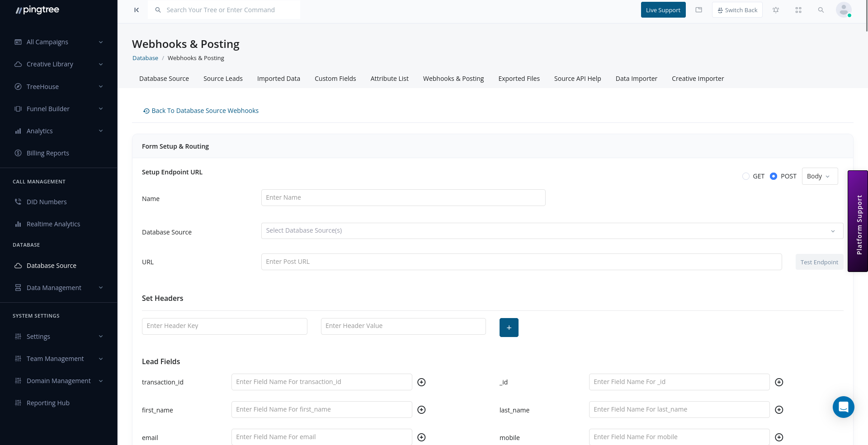Image resolution: width=868 pixels, height=445 pixels.
Task: Open the chat support widget bottom right
Action: (843, 407)
